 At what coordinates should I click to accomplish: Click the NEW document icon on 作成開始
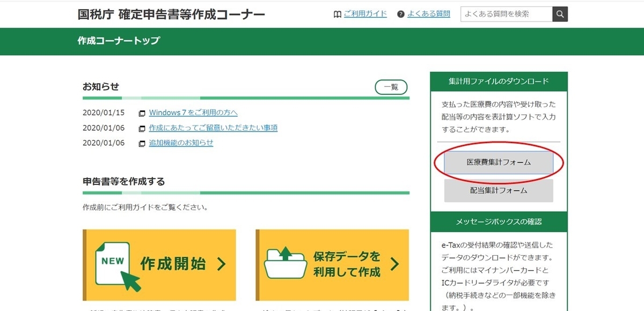click(118, 265)
